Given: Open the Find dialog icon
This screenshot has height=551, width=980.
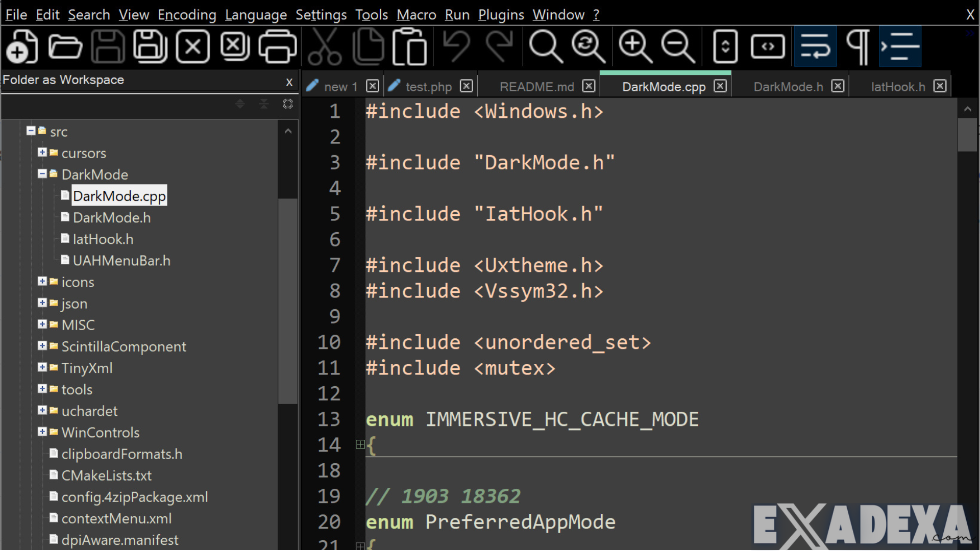Looking at the screenshot, I should (x=545, y=46).
